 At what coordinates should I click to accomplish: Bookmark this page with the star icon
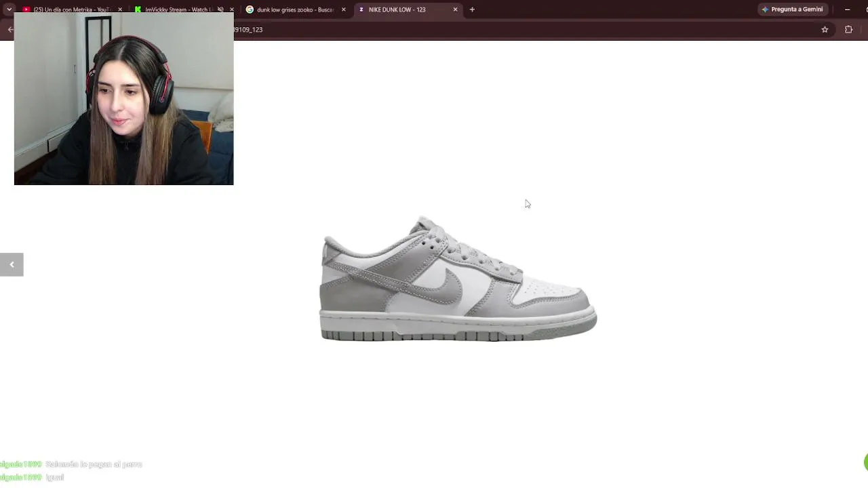tap(825, 30)
